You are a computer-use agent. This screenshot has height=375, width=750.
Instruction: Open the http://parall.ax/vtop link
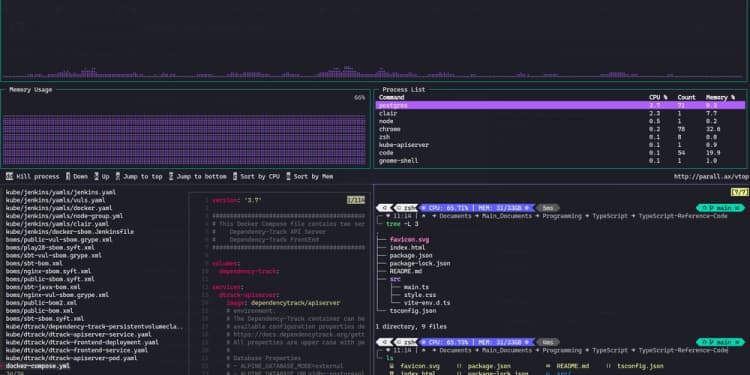(711, 176)
